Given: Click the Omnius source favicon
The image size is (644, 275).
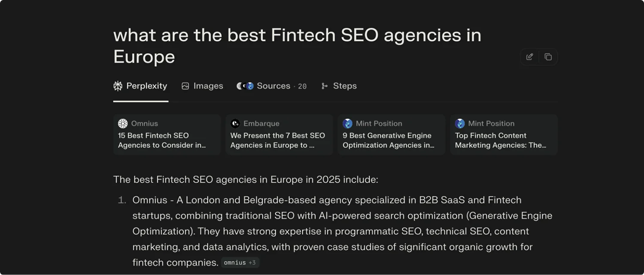Looking at the screenshot, I should click(123, 124).
